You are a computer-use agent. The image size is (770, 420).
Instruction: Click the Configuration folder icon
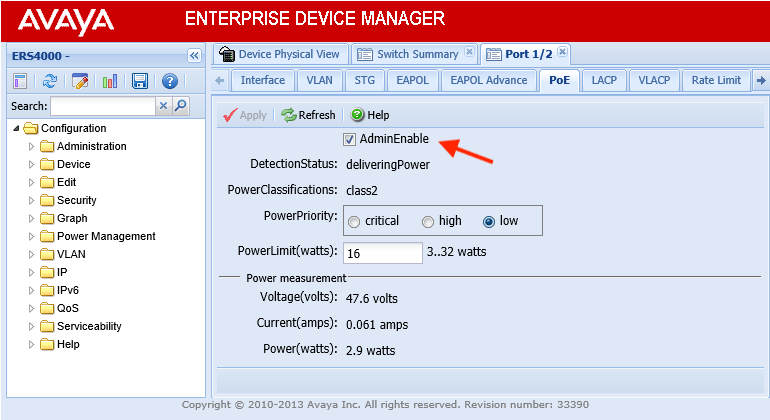[x=30, y=128]
